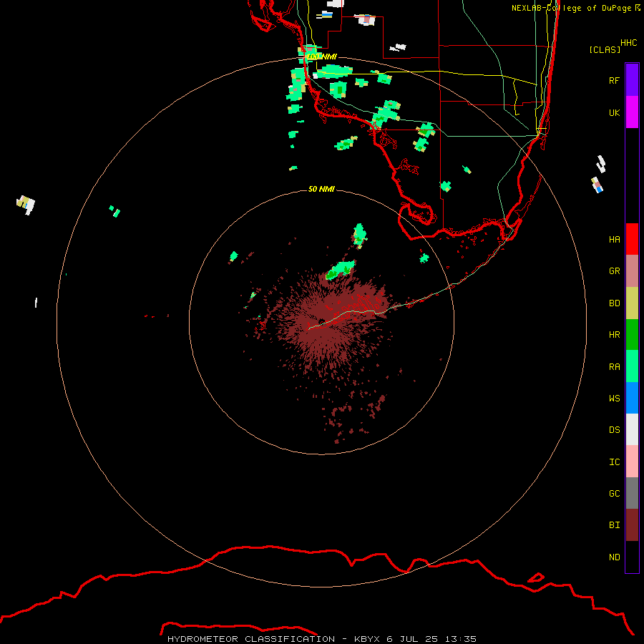Viewport: 644px width, 644px height.
Task: Pick the gray GC legend swatch
Action: click(x=632, y=493)
